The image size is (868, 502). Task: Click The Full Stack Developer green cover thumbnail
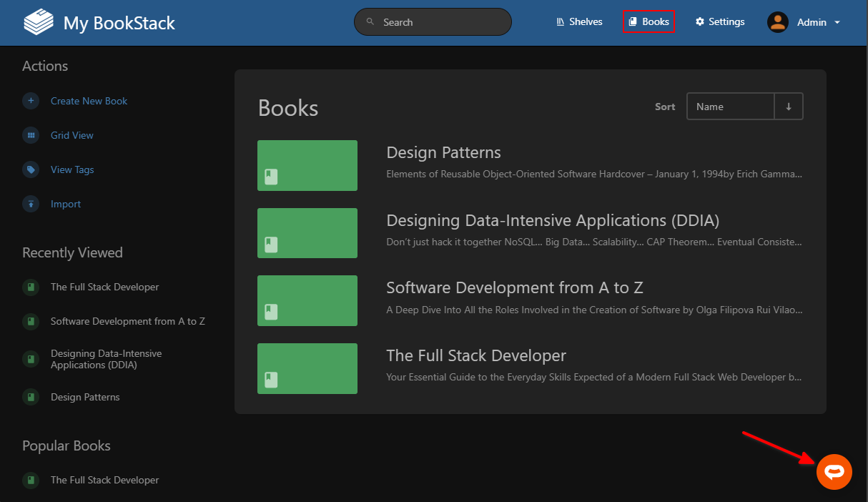coord(307,368)
